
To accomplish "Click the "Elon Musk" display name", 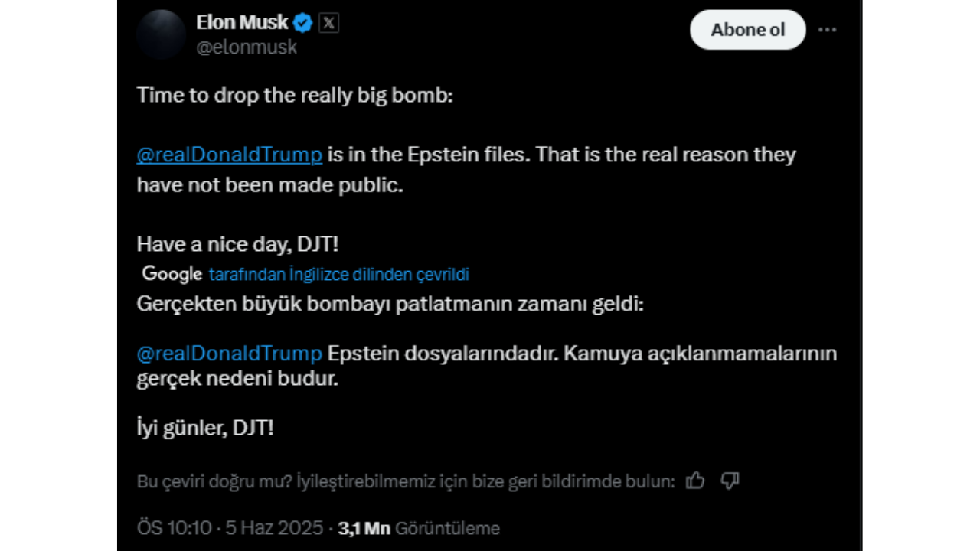I will point(242,23).
